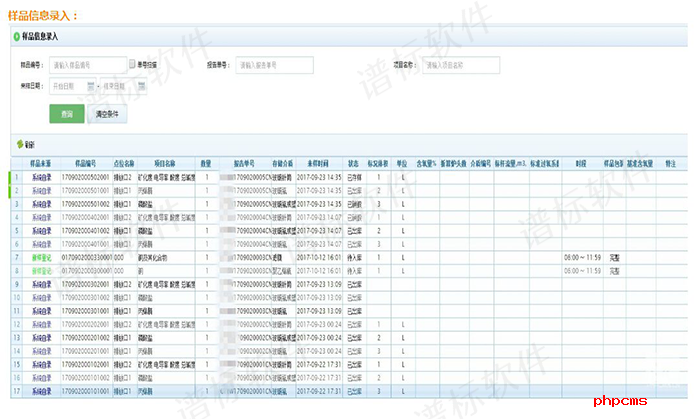Select the 结束日期 date field

[x=120, y=87]
